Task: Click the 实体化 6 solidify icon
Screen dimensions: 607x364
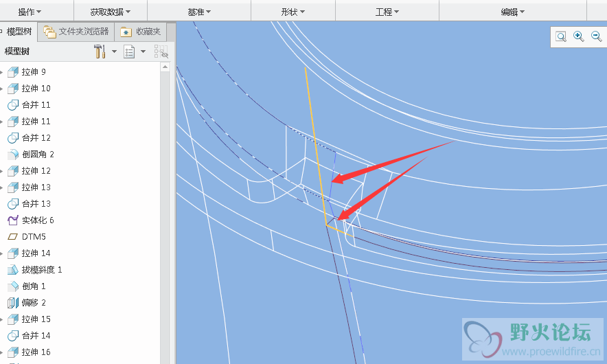Action: point(13,220)
